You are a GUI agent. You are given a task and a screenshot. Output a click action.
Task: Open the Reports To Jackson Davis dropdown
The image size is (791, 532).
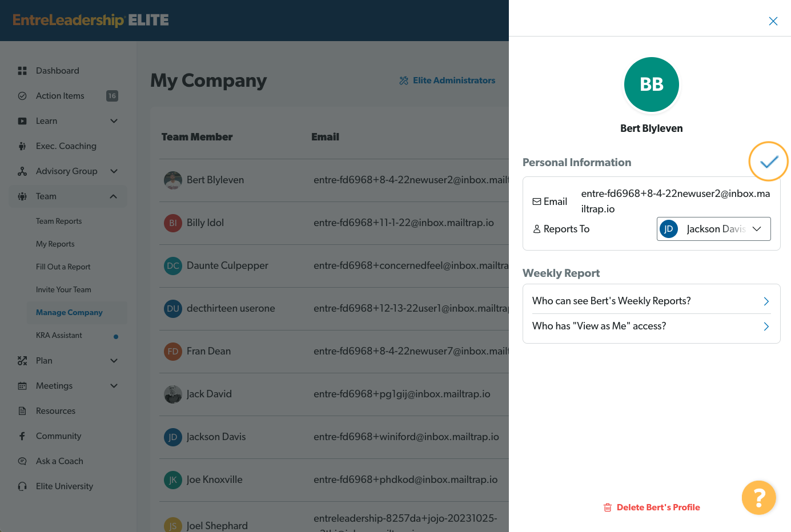[713, 229]
